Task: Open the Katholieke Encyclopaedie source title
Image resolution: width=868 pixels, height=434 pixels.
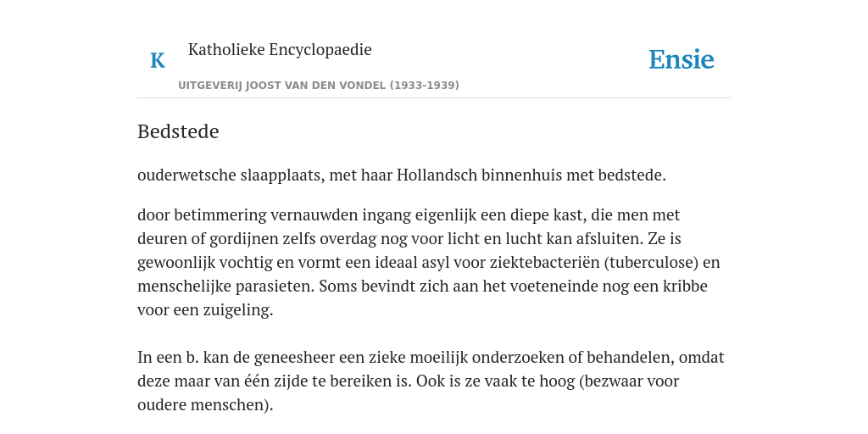Action: point(280,49)
